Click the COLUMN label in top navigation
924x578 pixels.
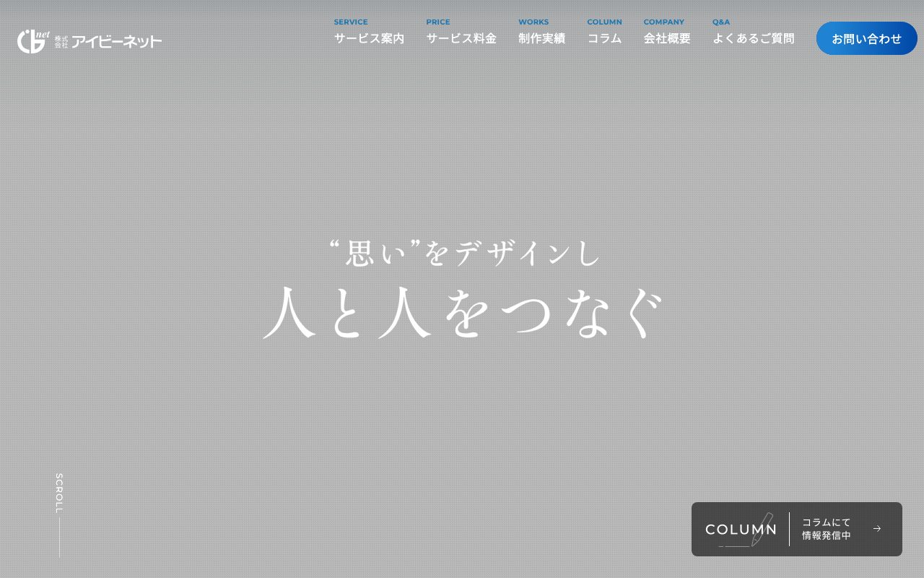pyautogui.click(x=604, y=22)
